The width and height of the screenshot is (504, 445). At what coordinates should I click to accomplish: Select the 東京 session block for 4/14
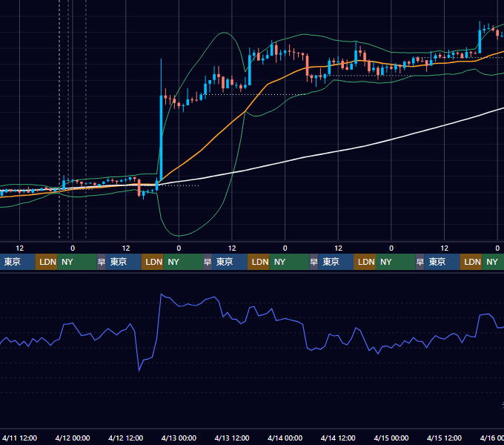click(x=336, y=262)
